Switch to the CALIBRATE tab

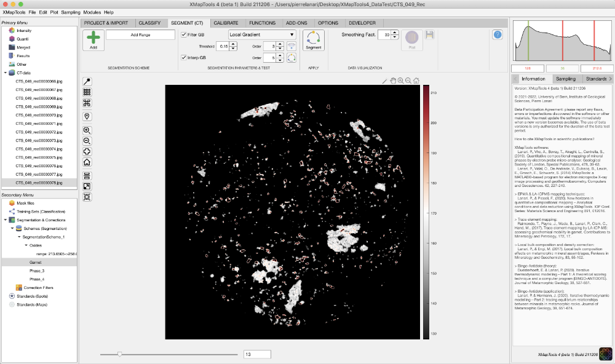(226, 23)
